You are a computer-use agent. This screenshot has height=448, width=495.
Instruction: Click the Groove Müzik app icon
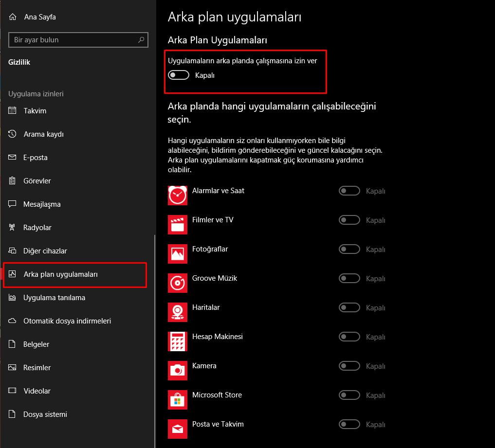(178, 283)
